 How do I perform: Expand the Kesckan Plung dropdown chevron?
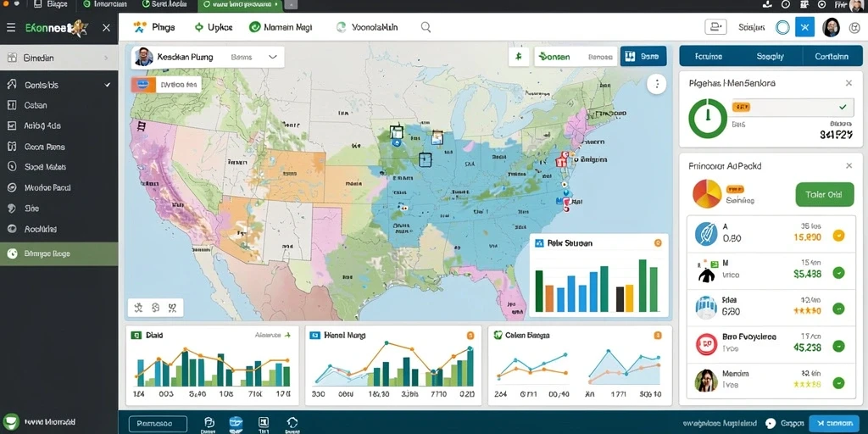point(272,57)
